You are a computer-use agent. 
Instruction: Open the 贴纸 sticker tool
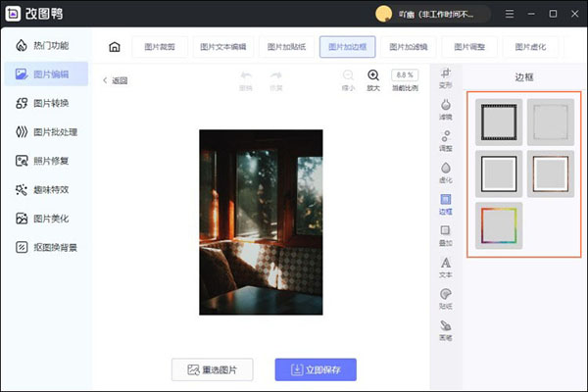point(446,297)
